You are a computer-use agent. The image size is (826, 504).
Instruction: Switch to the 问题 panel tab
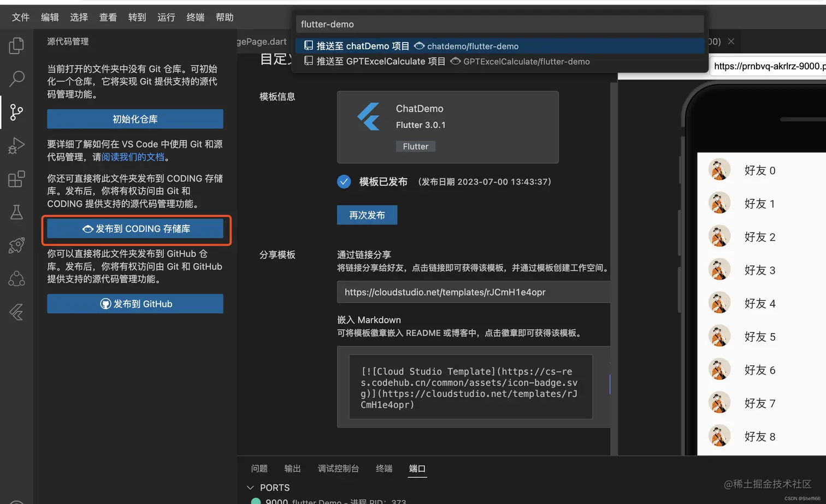tap(259, 469)
